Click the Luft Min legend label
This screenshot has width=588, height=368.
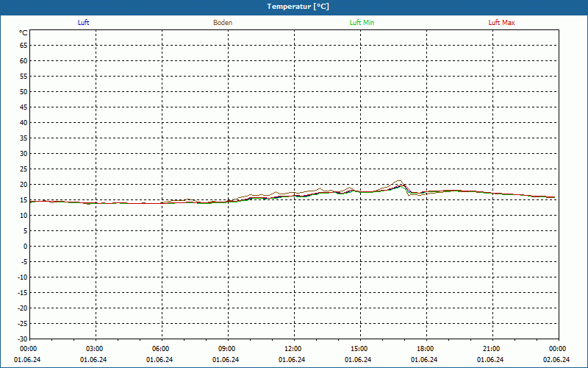tap(362, 23)
